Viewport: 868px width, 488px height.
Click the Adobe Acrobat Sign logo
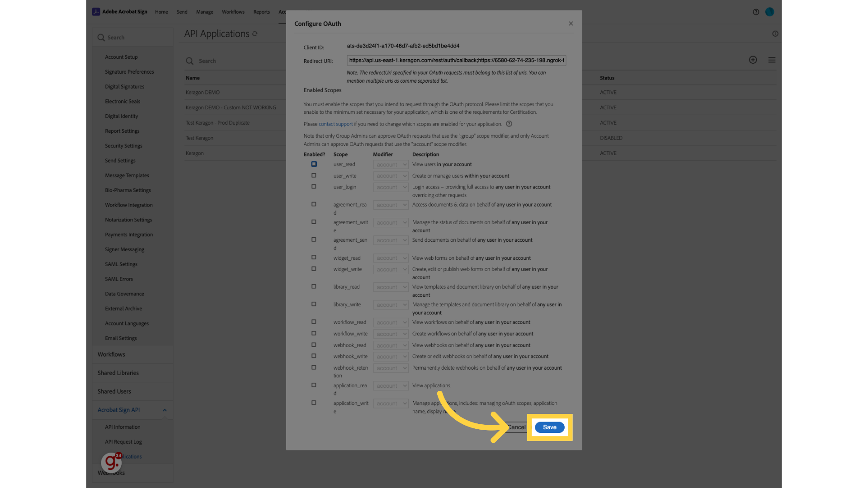pos(120,12)
